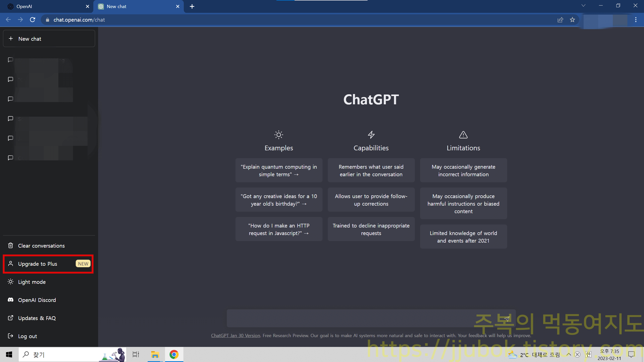Select the quantum computing example prompt
This screenshot has height=362, width=644.
pos(279,170)
